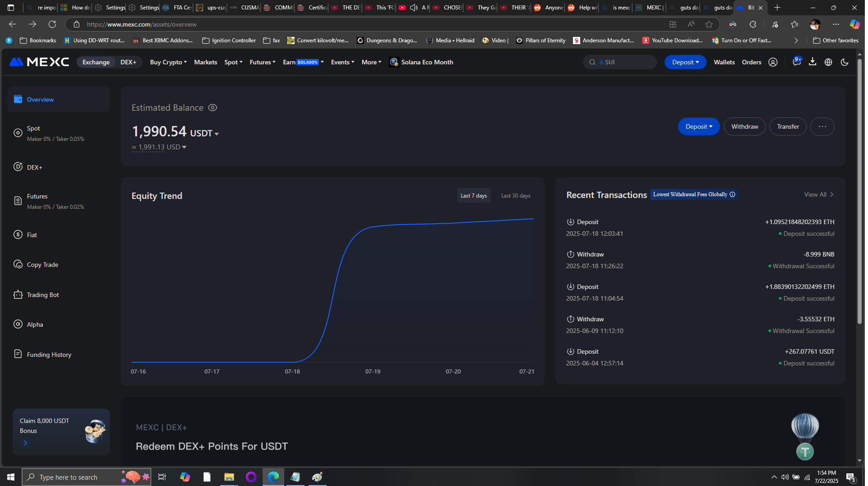Image resolution: width=868 pixels, height=486 pixels.
Task: Click the Claim 8,000 USDT Bonus card
Action: click(61, 432)
